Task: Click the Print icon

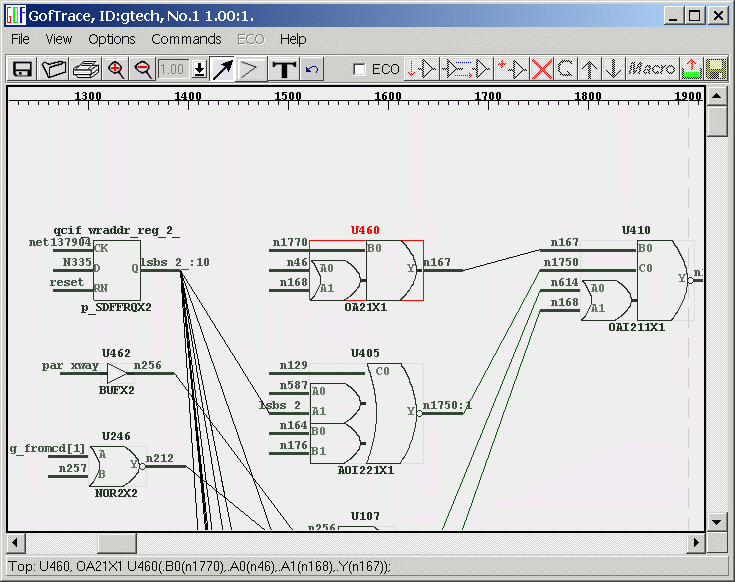Action: click(85, 69)
